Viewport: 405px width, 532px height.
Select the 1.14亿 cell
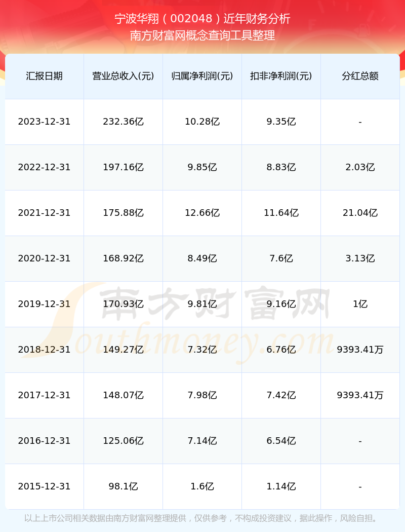pyautogui.click(x=281, y=486)
